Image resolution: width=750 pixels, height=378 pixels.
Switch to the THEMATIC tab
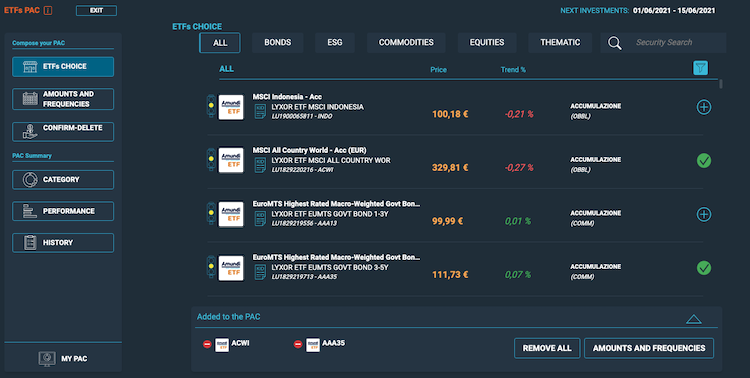(x=560, y=43)
